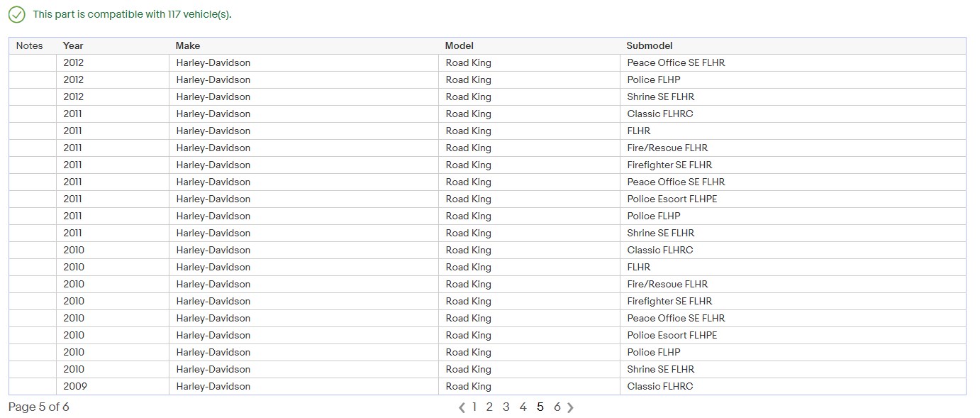Click the Make column header

click(188, 45)
